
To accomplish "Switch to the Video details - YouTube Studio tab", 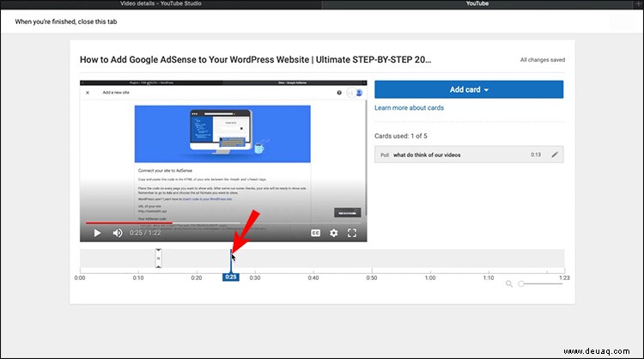I will (161, 3).
